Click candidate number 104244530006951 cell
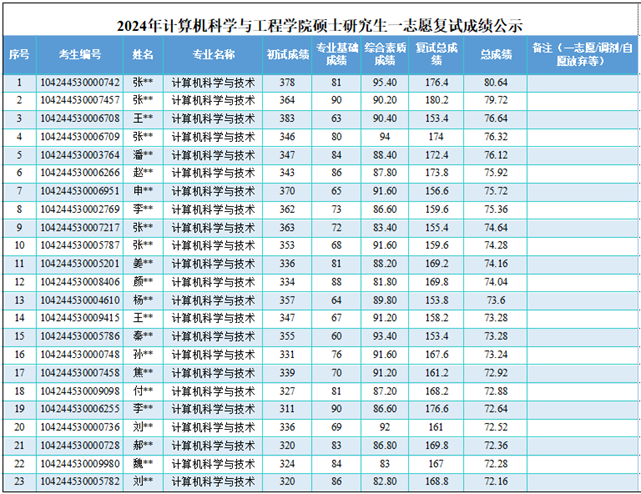This screenshot has height=494, width=641. [x=80, y=191]
